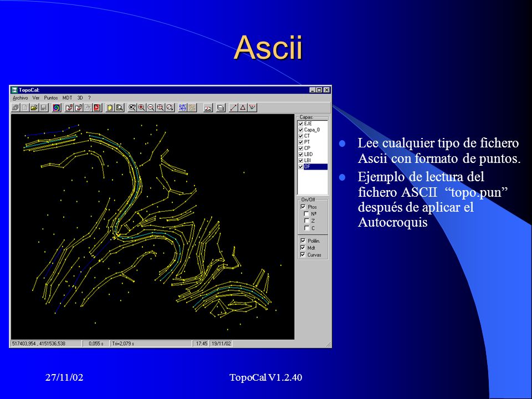Image resolution: width=532 pixels, height=399 pixels.
Task: Toggle the LBI layer checkbox
Action: [300, 161]
